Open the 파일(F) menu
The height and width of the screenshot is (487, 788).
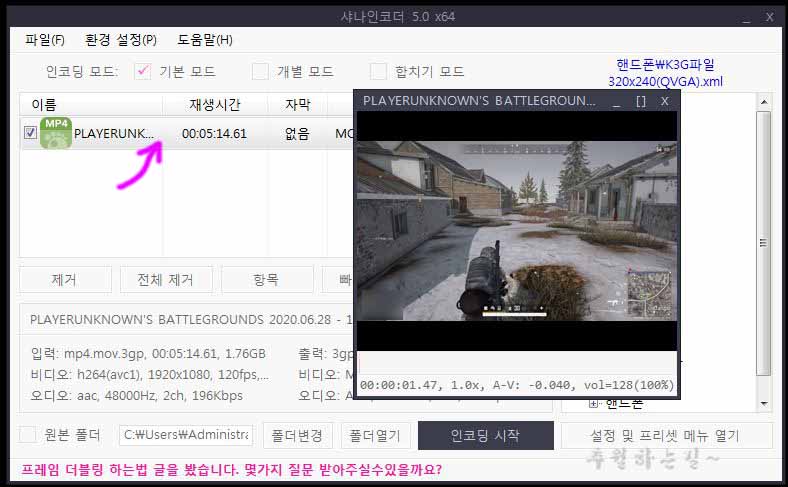click(x=45, y=40)
